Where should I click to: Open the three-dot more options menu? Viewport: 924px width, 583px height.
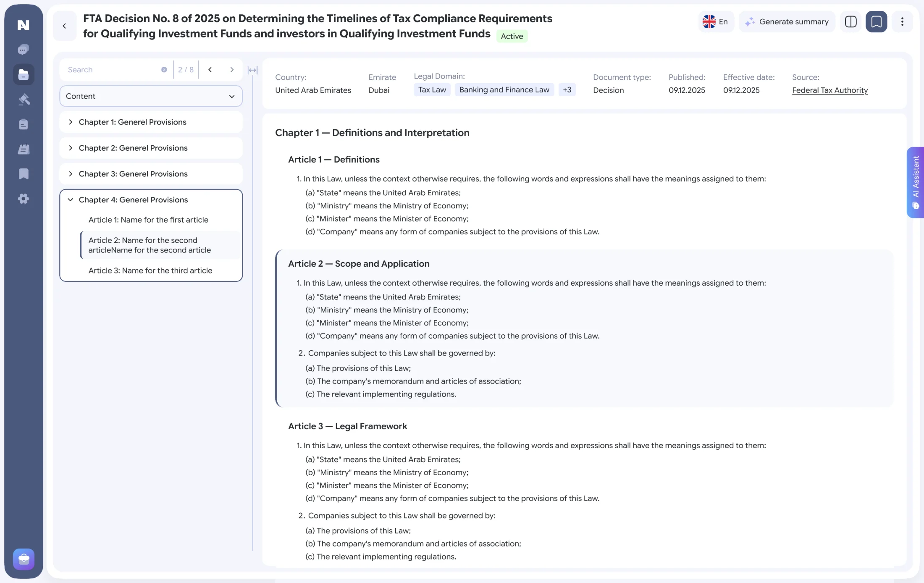click(902, 21)
